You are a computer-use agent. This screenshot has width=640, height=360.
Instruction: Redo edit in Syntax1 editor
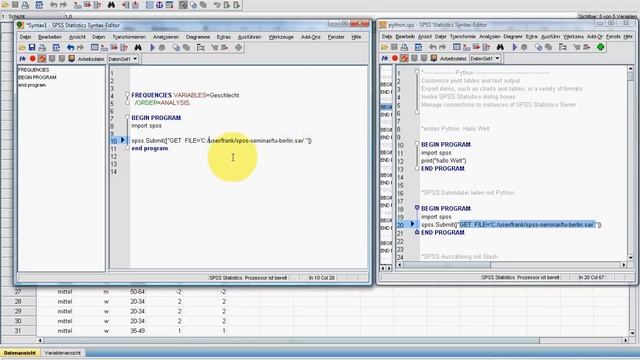pyautogui.click(x=80, y=48)
